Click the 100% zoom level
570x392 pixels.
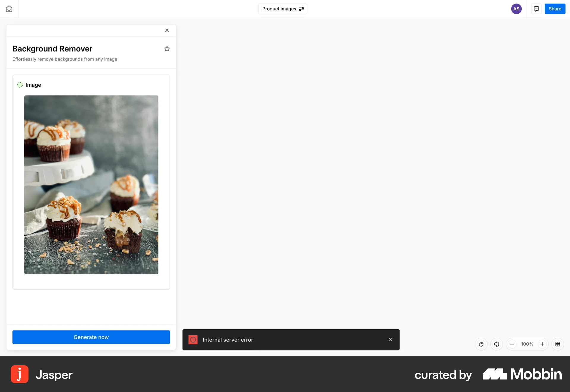click(x=527, y=344)
